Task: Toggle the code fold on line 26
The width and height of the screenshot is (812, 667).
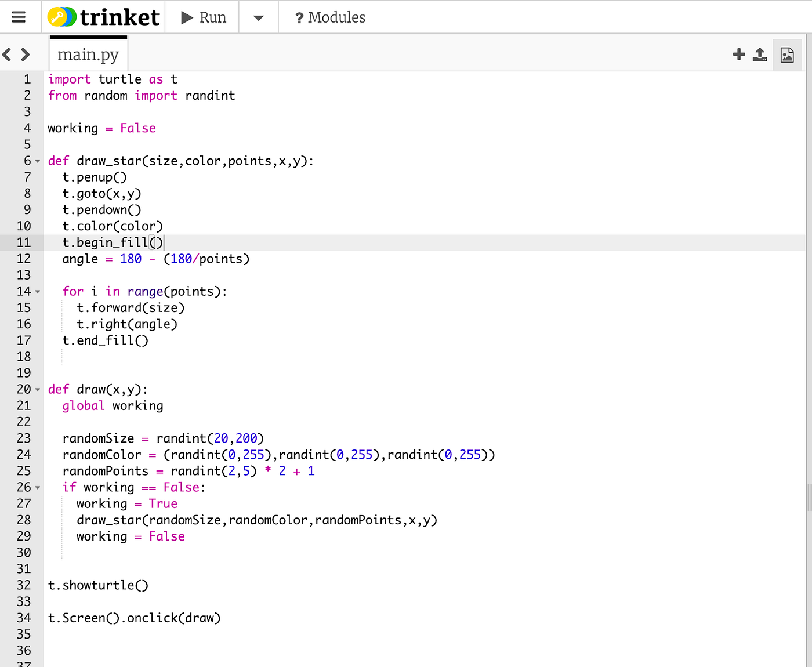Action: 37,487
